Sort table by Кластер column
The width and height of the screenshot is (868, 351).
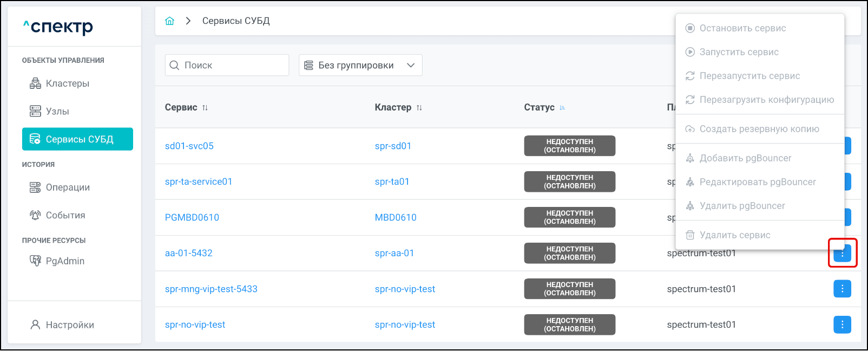[x=419, y=108]
